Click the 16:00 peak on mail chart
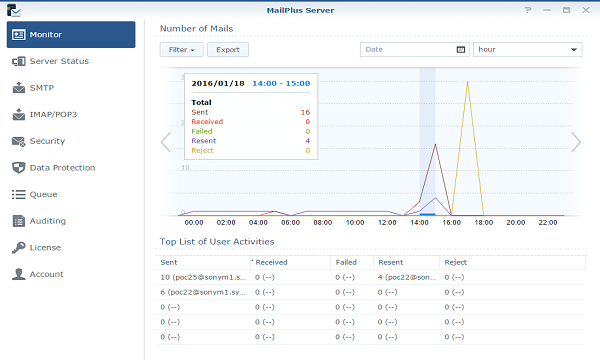This screenshot has width=600, height=360. [x=467, y=82]
